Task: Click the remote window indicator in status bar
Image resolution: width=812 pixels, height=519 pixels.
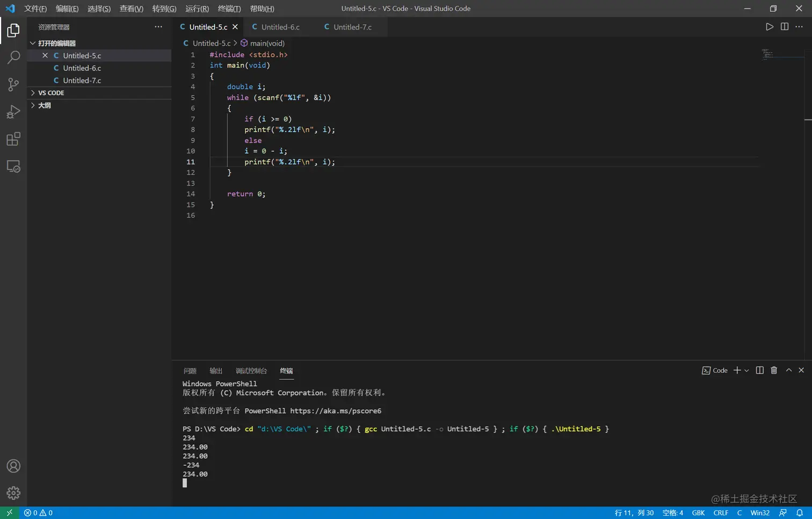Action: 9,513
